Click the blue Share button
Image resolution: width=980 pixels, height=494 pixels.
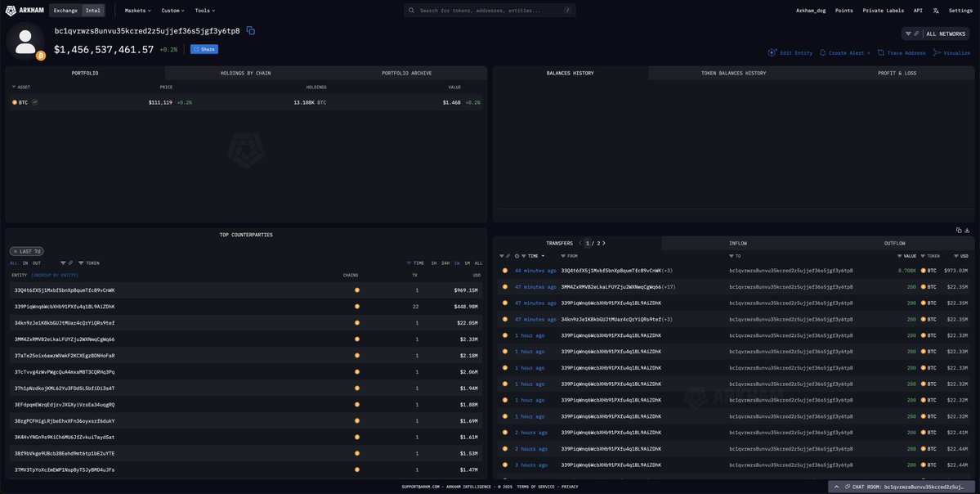[204, 49]
